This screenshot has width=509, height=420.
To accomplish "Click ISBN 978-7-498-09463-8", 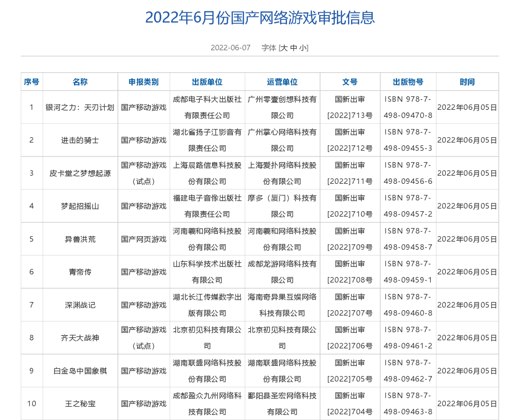I will coord(408,404).
